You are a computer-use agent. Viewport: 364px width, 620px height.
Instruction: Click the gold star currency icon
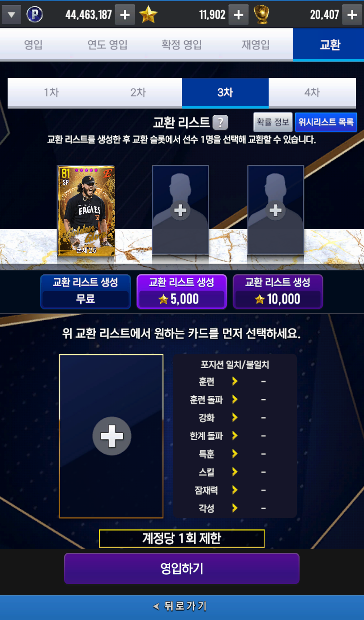(x=148, y=15)
